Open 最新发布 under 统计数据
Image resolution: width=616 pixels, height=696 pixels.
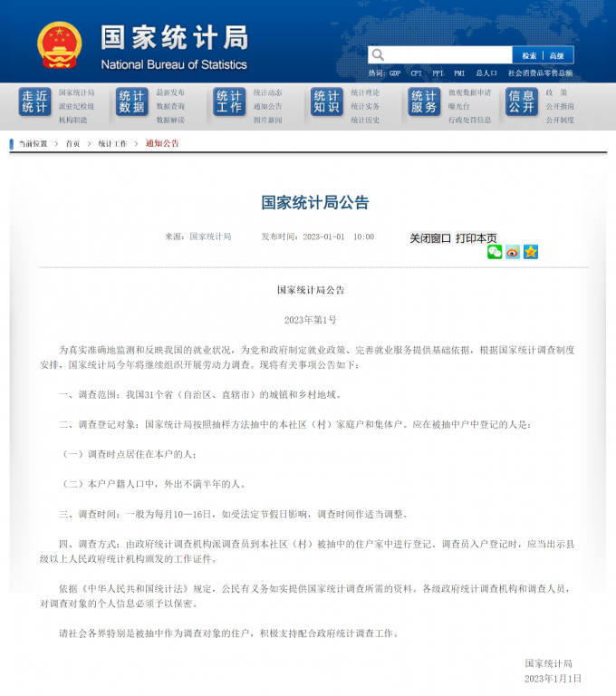pyautogui.click(x=170, y=92)
